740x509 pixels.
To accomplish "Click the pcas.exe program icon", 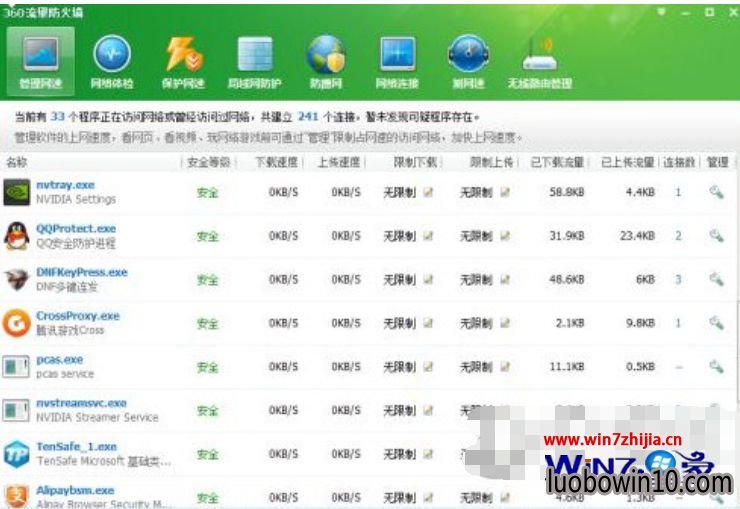I will [16, 367].
